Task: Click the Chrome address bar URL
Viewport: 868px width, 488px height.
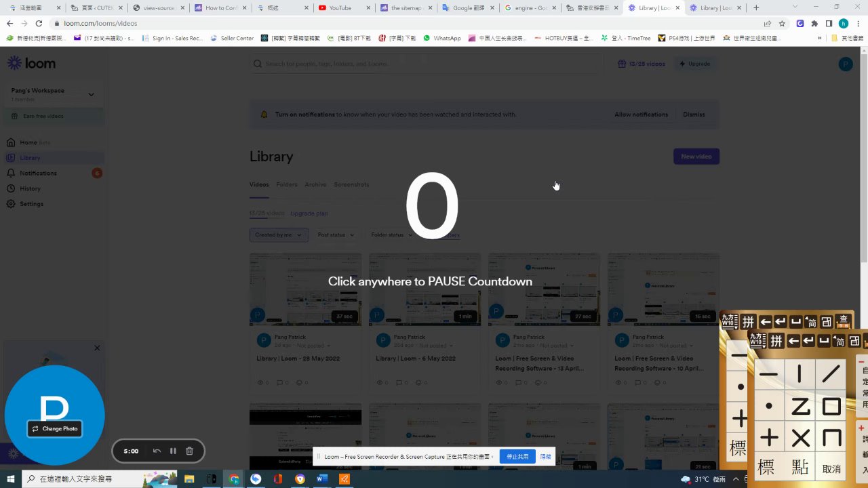Action: pyautogui.click(x=100, y=23)
